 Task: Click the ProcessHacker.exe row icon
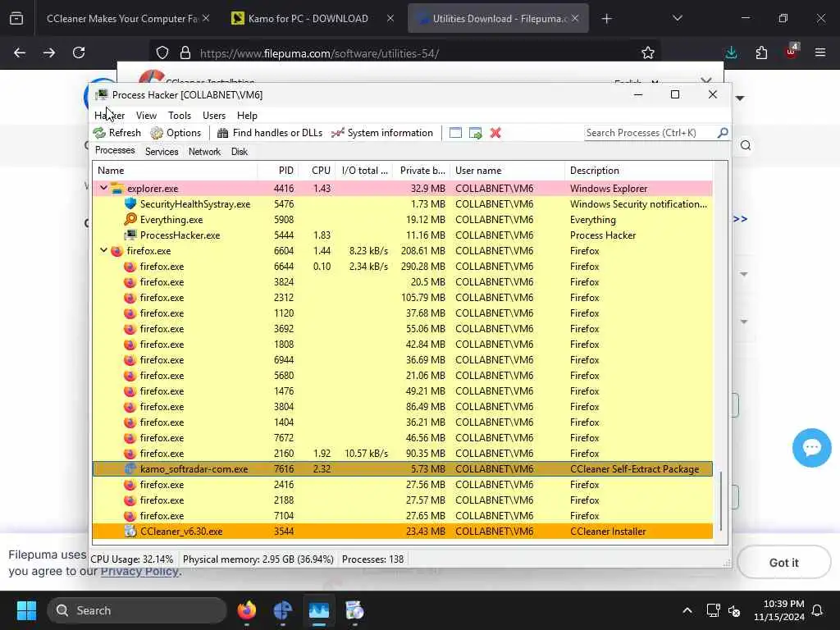coord(130,235)
